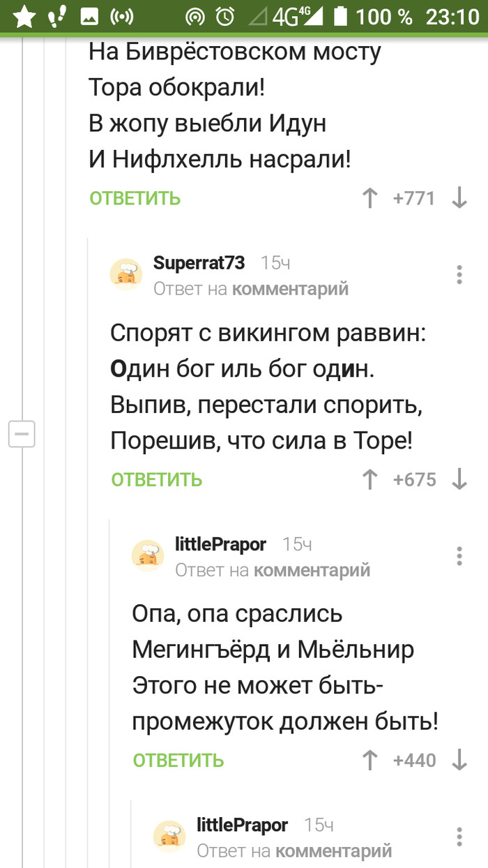The width and height of the screenshot is (488, 868).
Task: Reply to the comment rated +771
Action: [135, 199]
